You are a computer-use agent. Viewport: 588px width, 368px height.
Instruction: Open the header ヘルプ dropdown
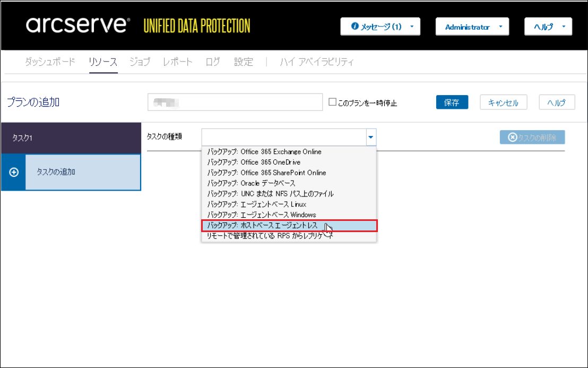pos(548,27)
